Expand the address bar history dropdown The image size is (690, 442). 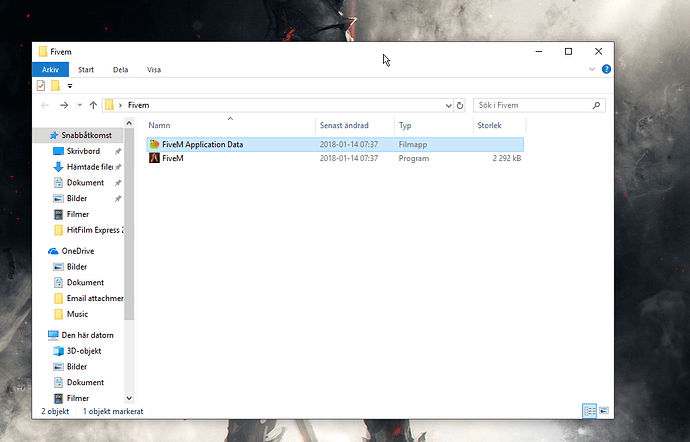(x=448, y=105)
